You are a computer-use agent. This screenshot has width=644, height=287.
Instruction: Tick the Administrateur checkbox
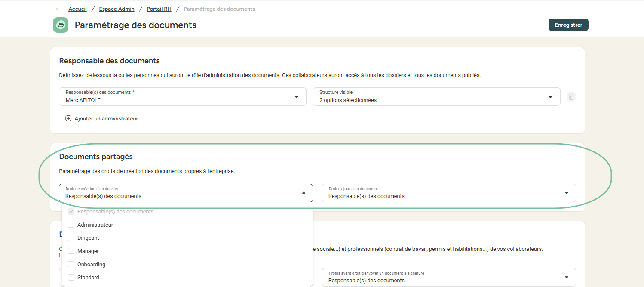[71, 225]
